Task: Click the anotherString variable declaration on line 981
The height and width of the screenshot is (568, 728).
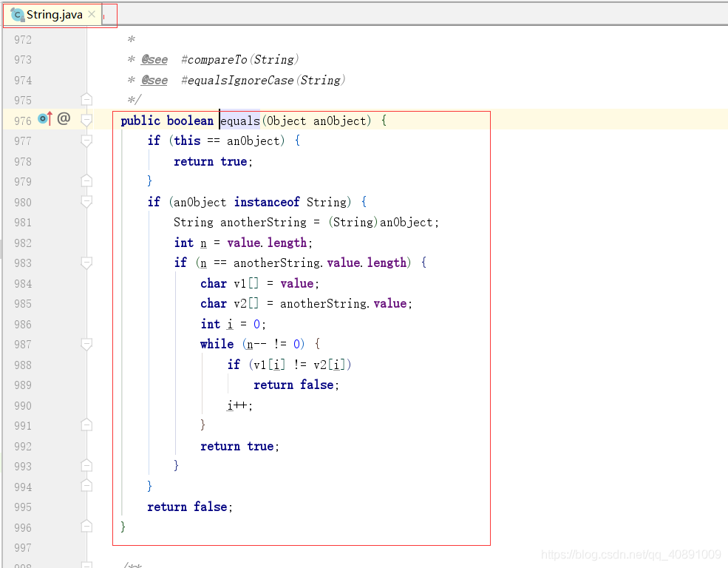Action: [x=263, y=223]
